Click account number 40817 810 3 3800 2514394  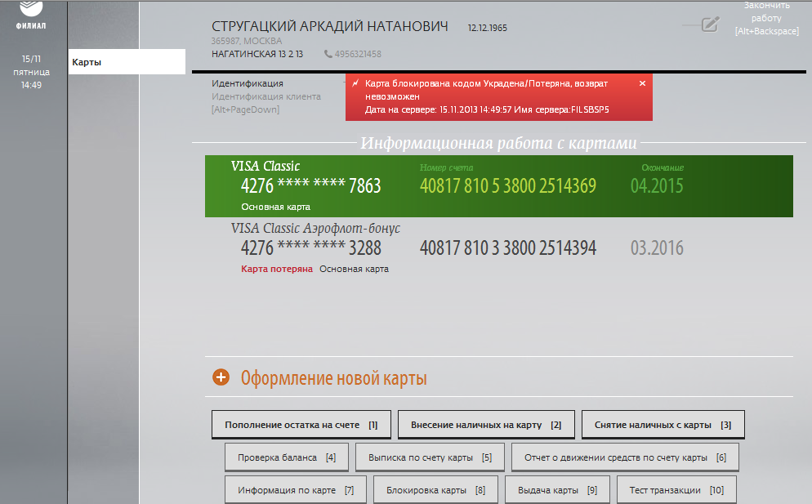click(508, 248)
